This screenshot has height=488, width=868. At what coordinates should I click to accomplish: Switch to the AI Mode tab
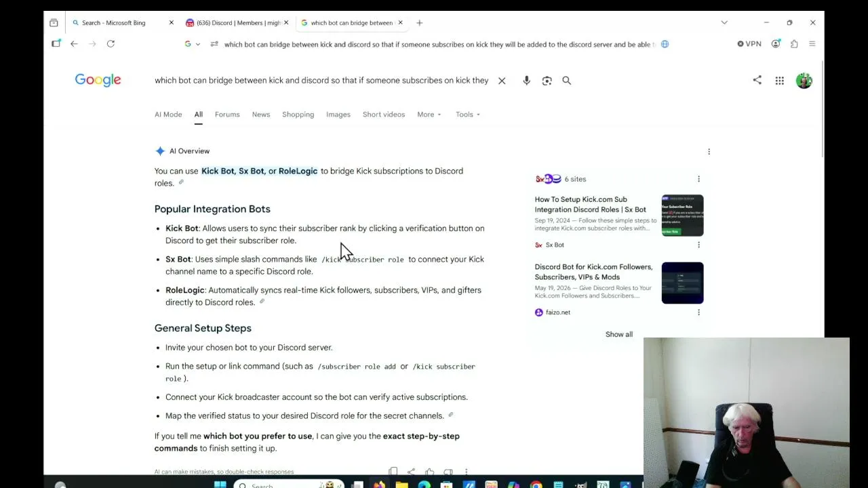pyautogui.click(x=168, y=115)
